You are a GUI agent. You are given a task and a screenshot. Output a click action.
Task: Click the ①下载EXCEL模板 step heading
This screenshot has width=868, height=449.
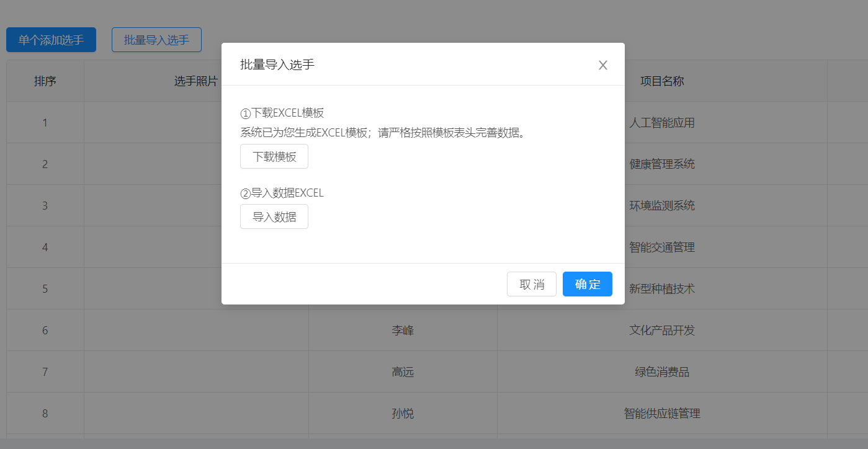[282, 113]
